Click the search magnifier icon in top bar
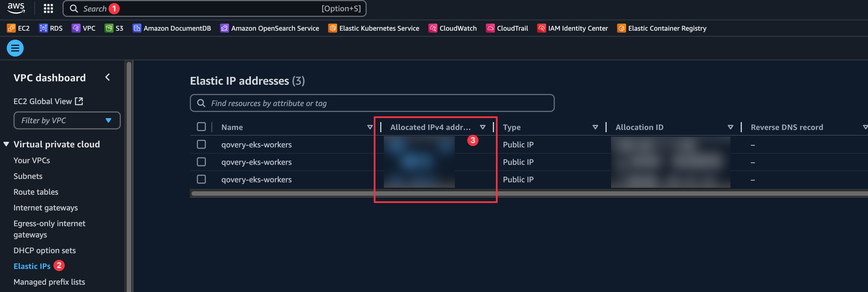The height and width of the screenshot is (292, 868). click(x=74, y=9)
